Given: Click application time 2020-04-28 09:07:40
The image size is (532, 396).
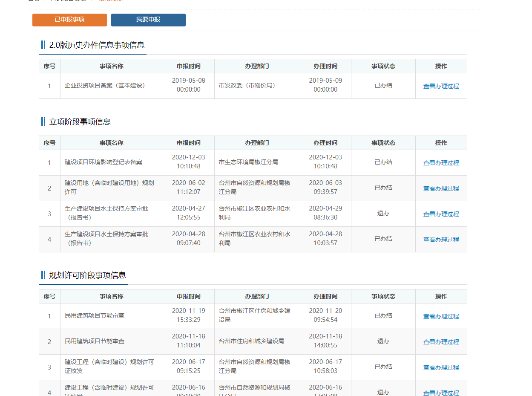Looking at the screenshot, I should (189, 238).
